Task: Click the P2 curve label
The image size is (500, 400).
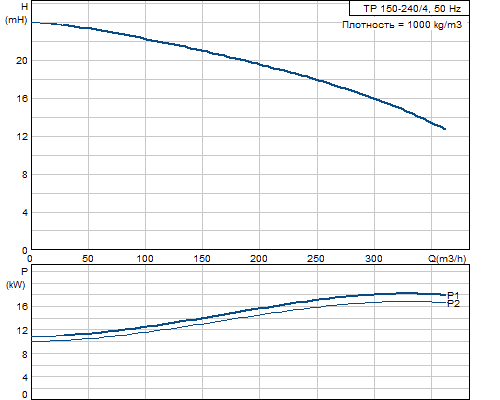Action: point(453,304)
